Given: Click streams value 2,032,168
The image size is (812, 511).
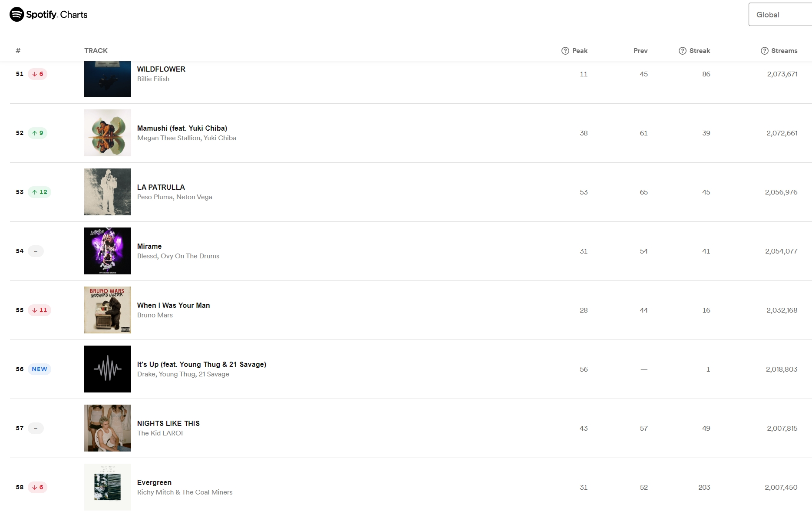Looking at the screenshot, I should pos(782,310).
